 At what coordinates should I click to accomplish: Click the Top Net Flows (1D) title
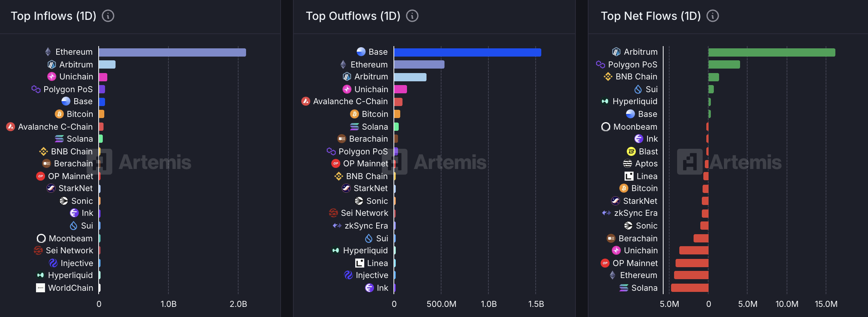click(651, 16)
